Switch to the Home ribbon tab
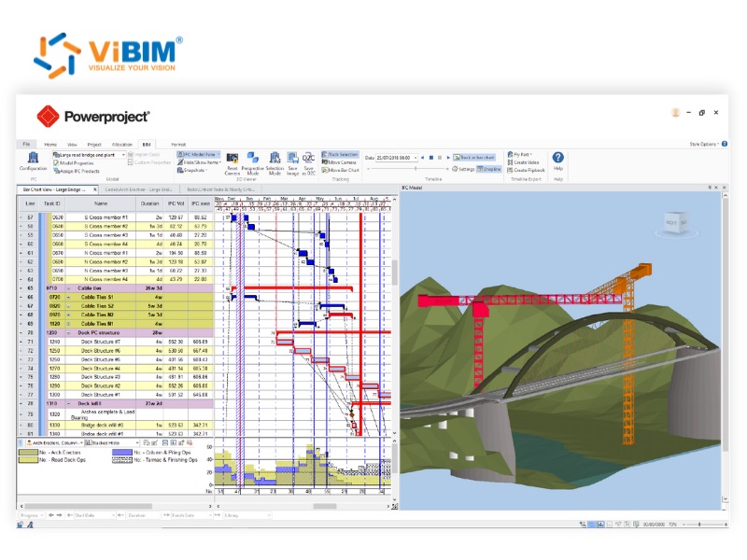Viewport: 747px width, 560px height. (50, 145)
